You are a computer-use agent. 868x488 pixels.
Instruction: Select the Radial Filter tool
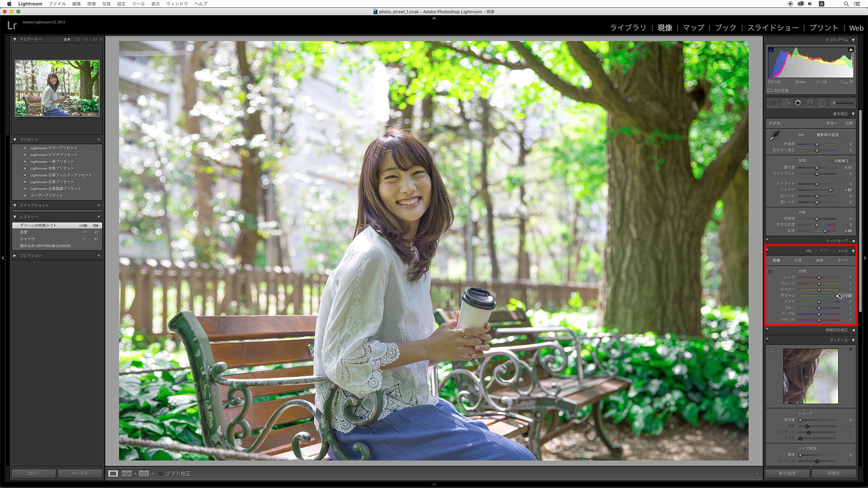[x=822, y=103]
